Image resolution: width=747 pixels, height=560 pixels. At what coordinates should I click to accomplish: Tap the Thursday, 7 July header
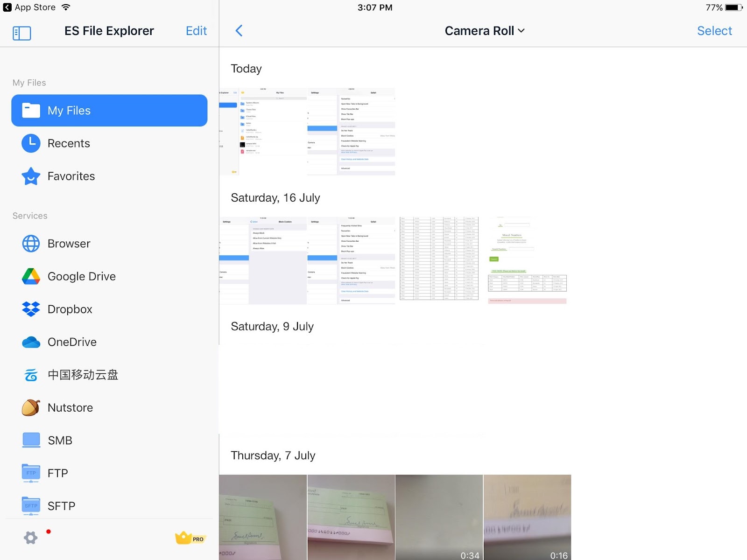273,455
